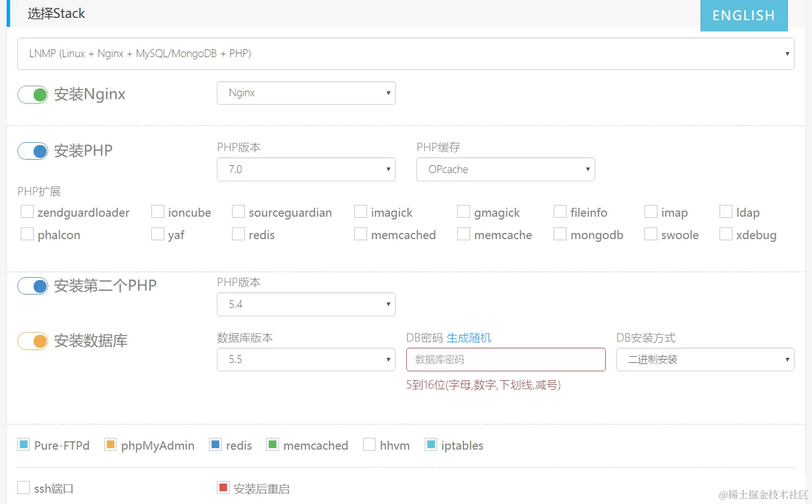Open the PHP缓存 OPcache dropdown

pos(505,170)
